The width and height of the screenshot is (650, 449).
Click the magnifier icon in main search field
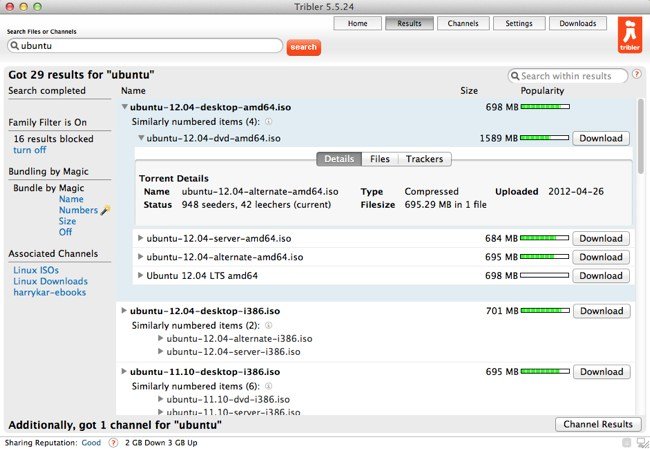pos(14,46)
